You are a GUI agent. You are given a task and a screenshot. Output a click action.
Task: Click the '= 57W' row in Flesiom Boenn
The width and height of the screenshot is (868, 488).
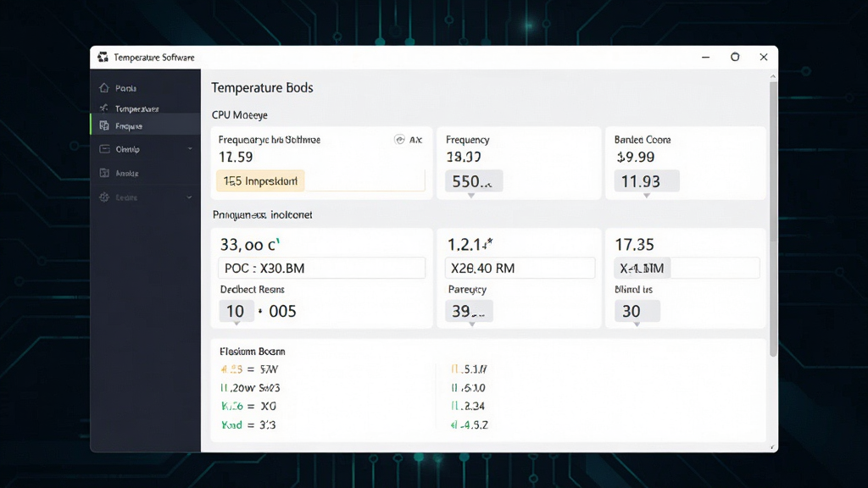pyautogui.click(x=249, y=369)
